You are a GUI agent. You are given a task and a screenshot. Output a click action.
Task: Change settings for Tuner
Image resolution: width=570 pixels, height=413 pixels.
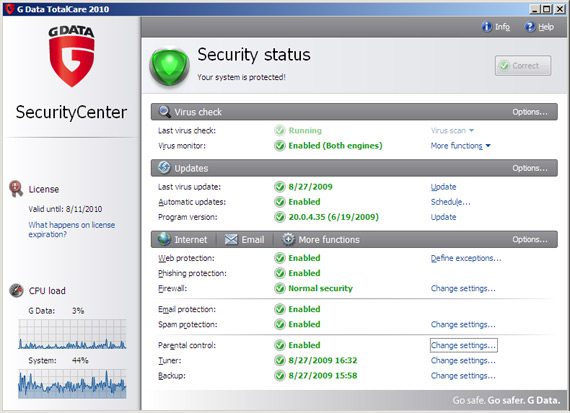[x=463, y=360]
